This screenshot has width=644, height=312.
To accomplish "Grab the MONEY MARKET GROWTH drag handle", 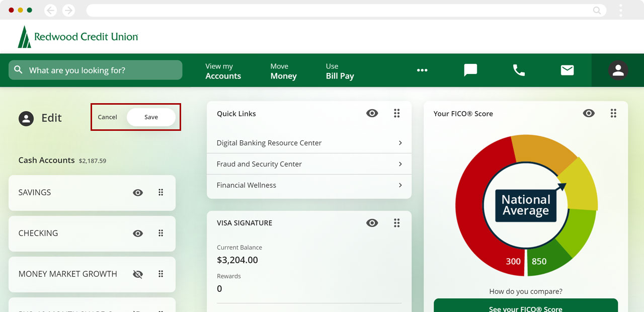I will pyautogui.click(x=161, y=274).
